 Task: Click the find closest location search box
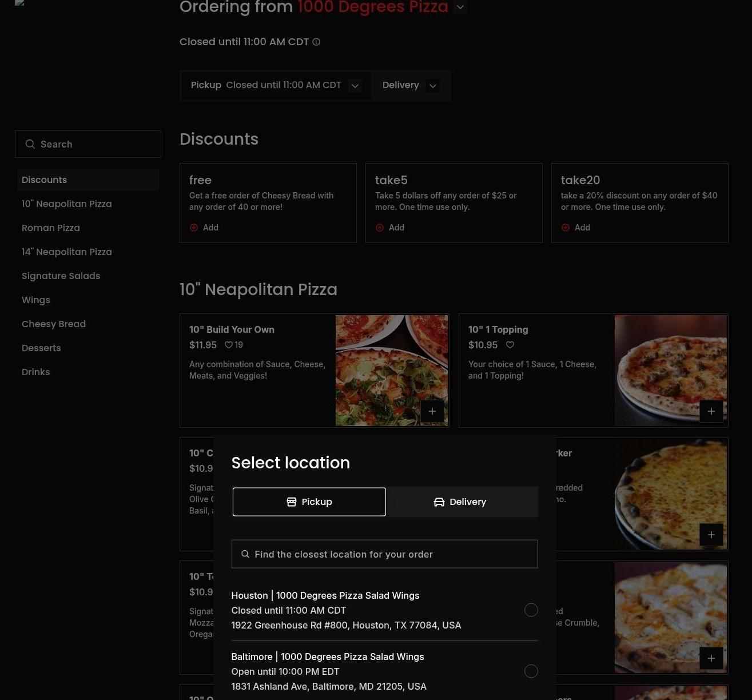coord(384,554)
